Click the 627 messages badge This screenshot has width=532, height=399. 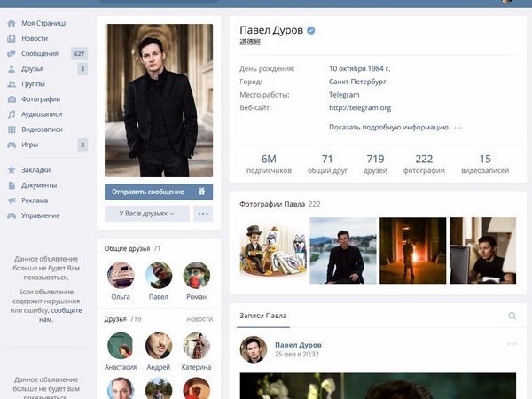tap(79, 53)
